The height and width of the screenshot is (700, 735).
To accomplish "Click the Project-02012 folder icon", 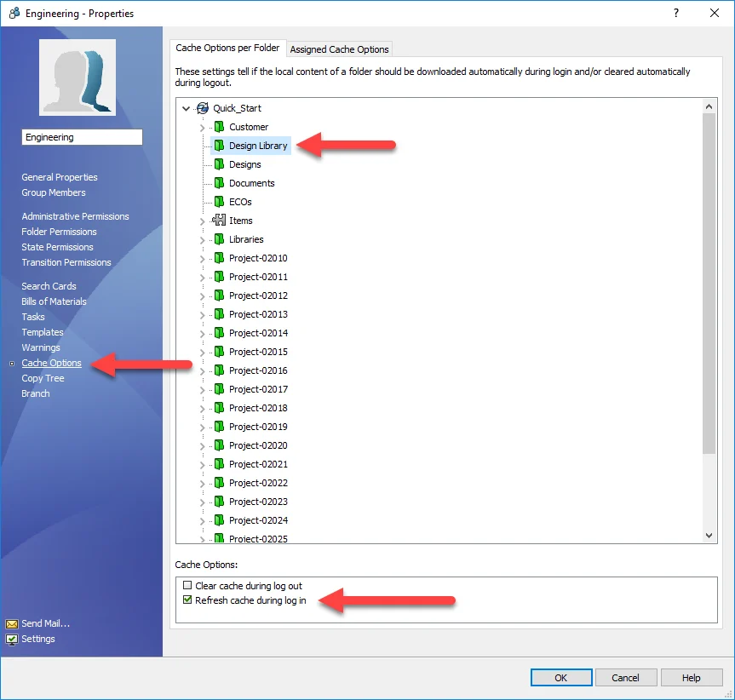I will tap(219, 295).
